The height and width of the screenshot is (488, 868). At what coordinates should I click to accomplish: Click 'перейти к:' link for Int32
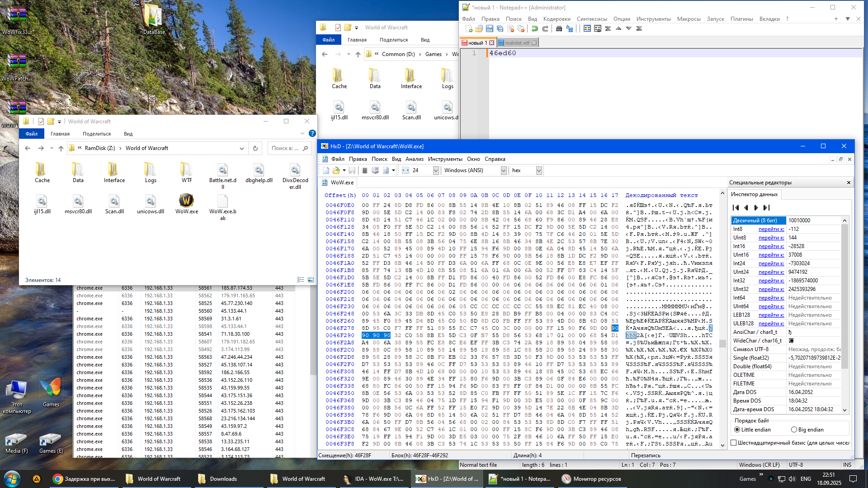click(771, 281)
